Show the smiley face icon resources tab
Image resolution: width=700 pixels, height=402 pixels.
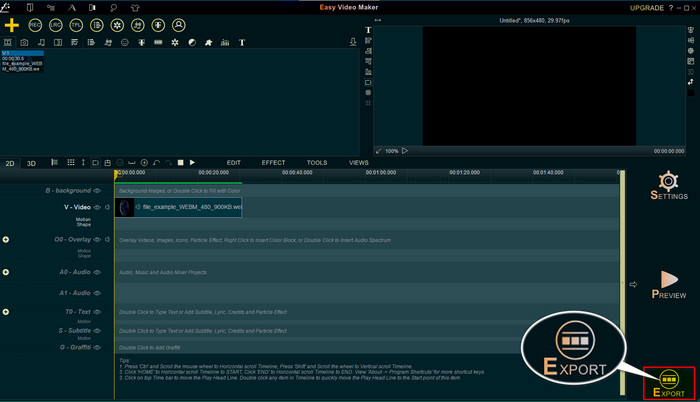[x=125, y=42]
